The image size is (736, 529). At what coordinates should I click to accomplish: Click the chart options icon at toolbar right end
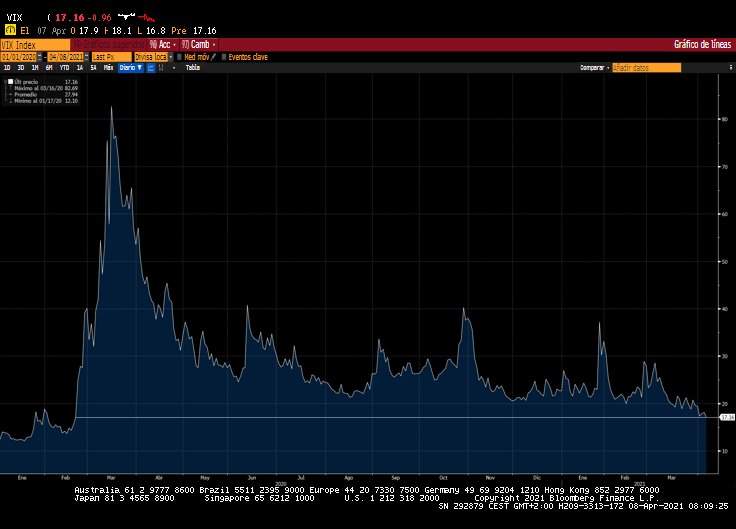[x=731, y=68]
